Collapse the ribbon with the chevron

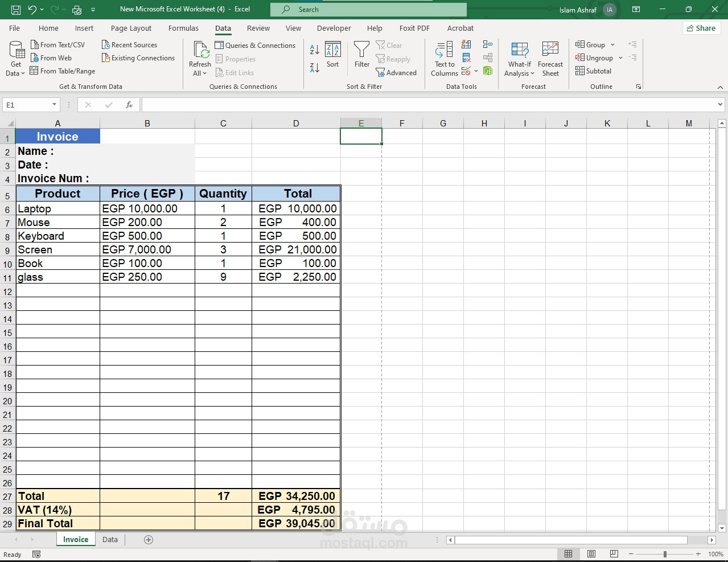720,87
